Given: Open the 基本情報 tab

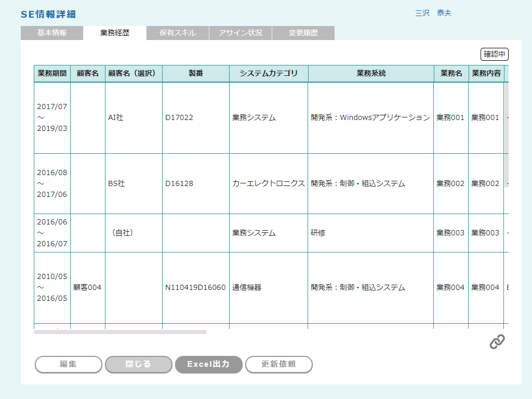Looking at the screenshot, I should click(52, 33).
